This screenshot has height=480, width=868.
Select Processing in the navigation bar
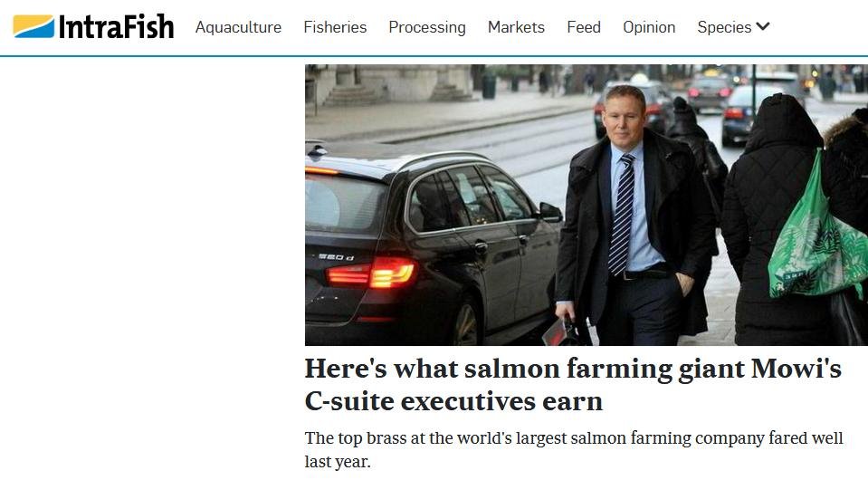[427, 27]
